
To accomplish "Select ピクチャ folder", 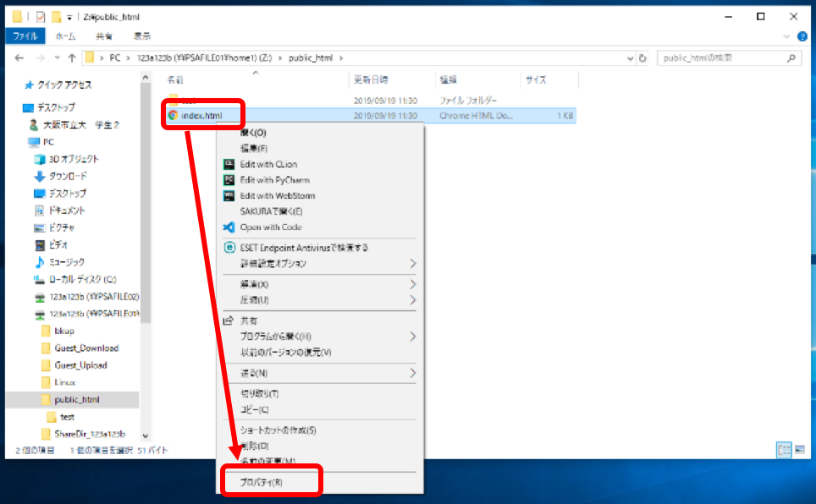I will pos(54,227).
